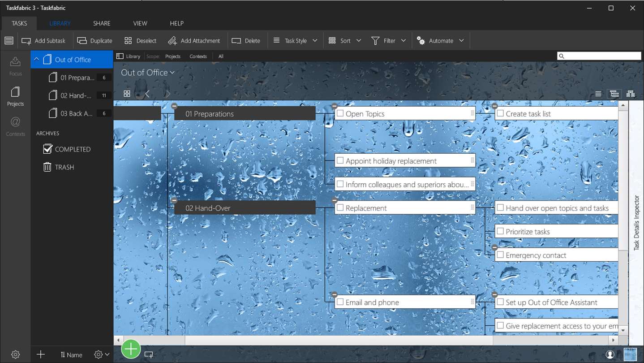Screen dimensions: 644x363
Task: Open settings gear at bottom left
Action: pos(15,354)
